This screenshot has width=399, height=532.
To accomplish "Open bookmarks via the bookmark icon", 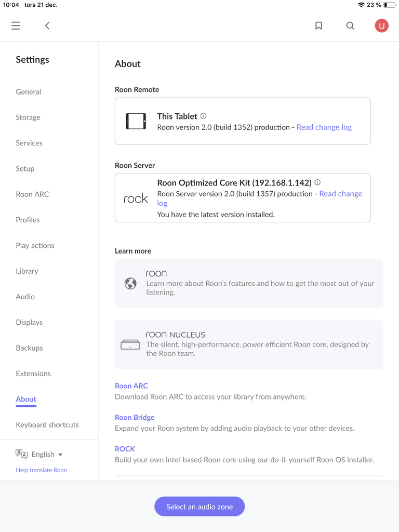I will tap(318, 26).
